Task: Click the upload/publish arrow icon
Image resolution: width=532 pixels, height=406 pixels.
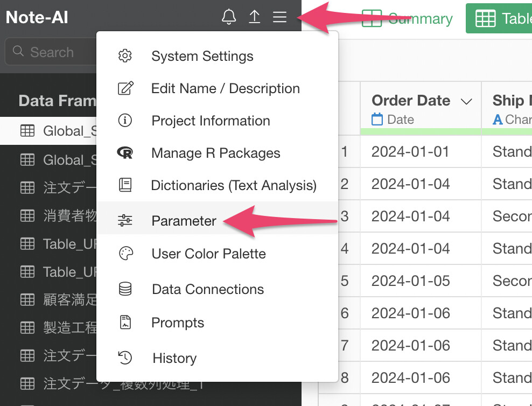Action: click(x=255, y=17)
